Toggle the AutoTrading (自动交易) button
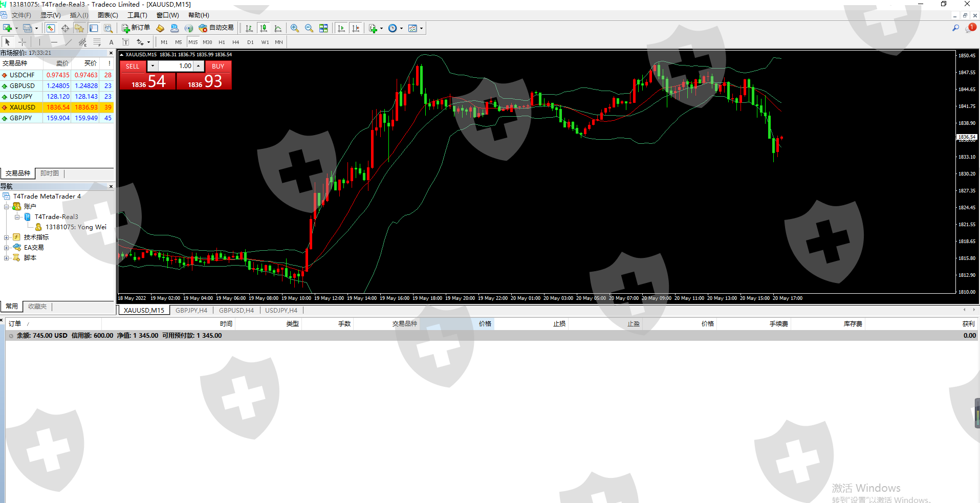Image resolution: width=980 pixels, height=503 pixels. (216, 28)
